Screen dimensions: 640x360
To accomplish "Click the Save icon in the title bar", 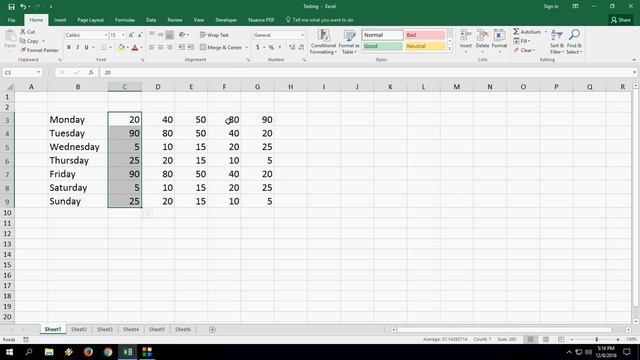I will click(11, 7).
